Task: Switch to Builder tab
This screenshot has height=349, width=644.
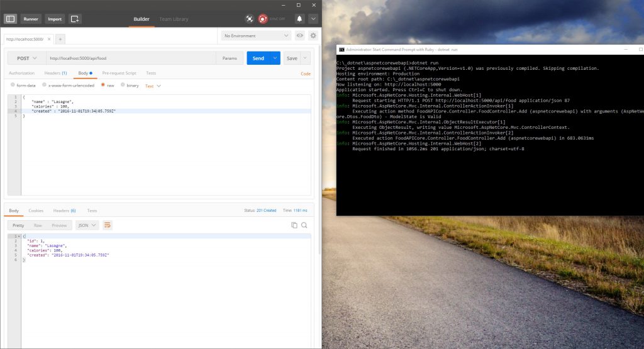Action: tap(142, 19)
